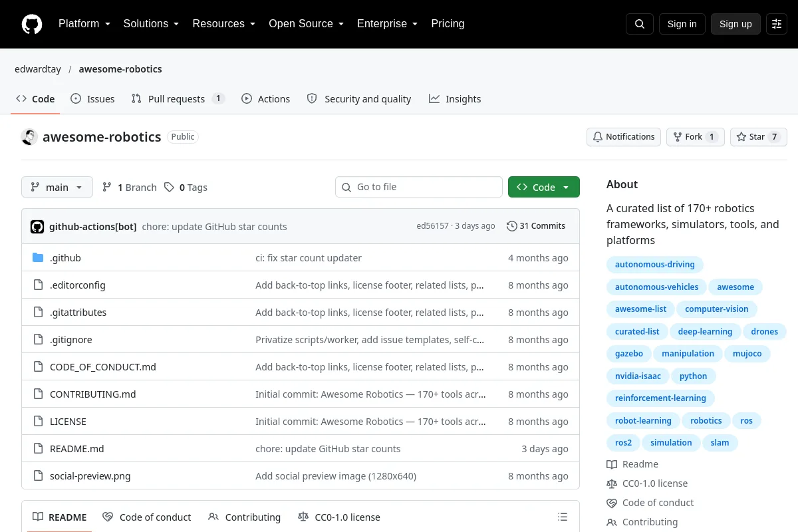
Task: Open the CONTRIBUTING.md file
Action: point(93,394)
